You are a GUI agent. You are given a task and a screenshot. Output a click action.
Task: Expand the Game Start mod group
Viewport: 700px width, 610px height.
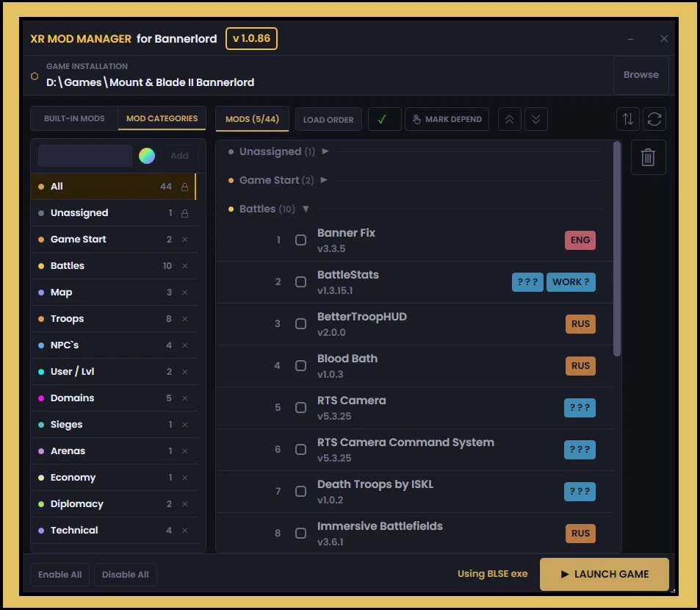(x=324, y=180)
